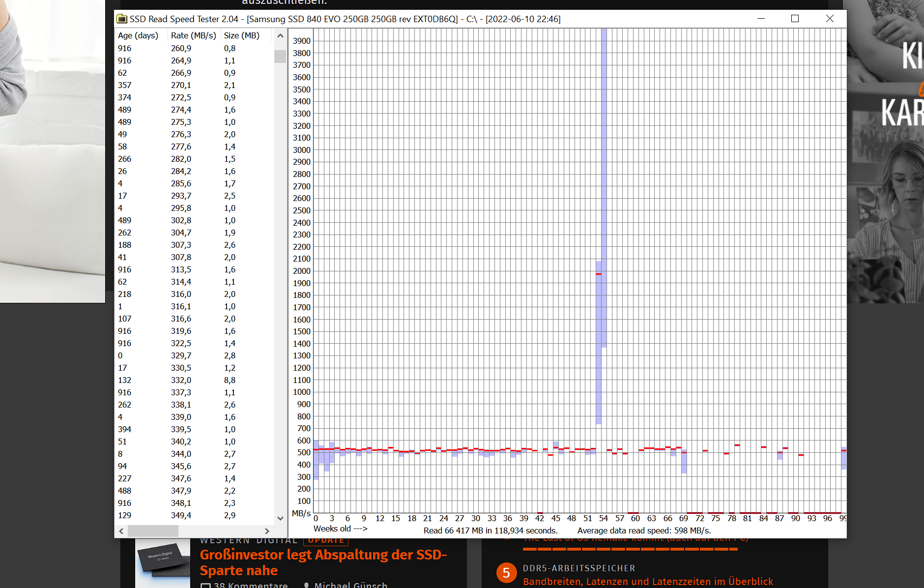Open the '38 Kommentare' comments link
This screenshot has height=588, width=924.
(245, 585)
